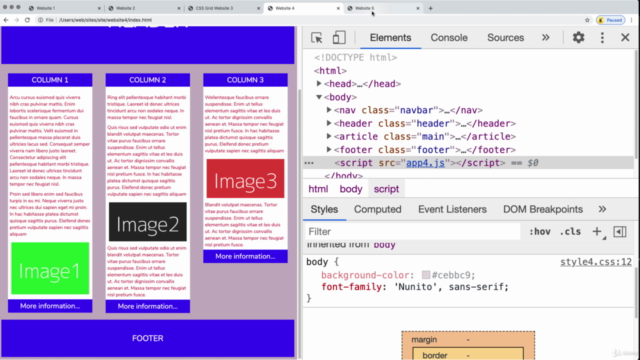
Task: Click the black Image2 picture
Action: click(x=147, y=222)
